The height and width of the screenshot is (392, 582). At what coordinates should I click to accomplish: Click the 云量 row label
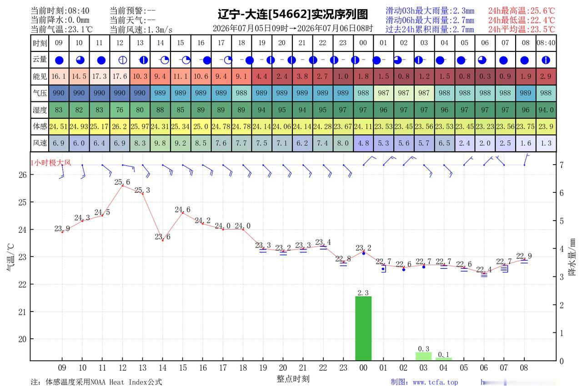[40, 60]
